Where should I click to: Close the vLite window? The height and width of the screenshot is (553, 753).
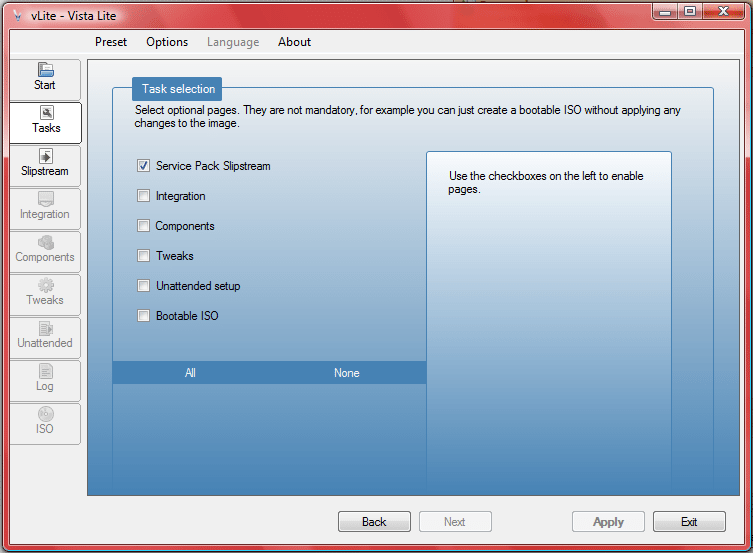pos(723,11)
